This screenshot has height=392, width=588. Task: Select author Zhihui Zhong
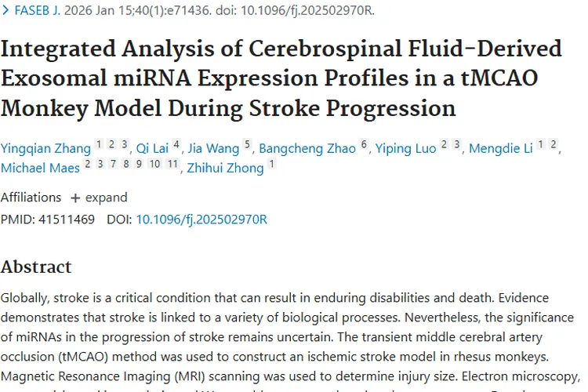[x=226, y=168]
